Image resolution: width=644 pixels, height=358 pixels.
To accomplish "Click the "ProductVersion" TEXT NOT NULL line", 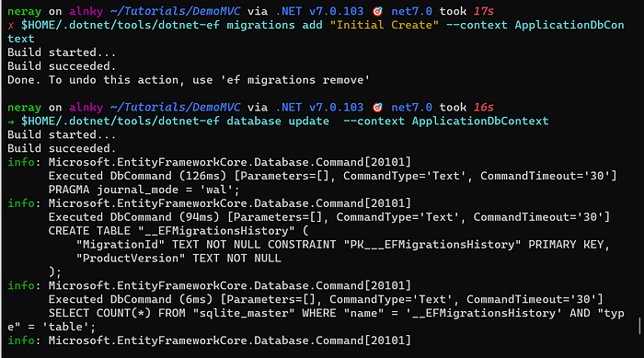I will click(178, 258).
